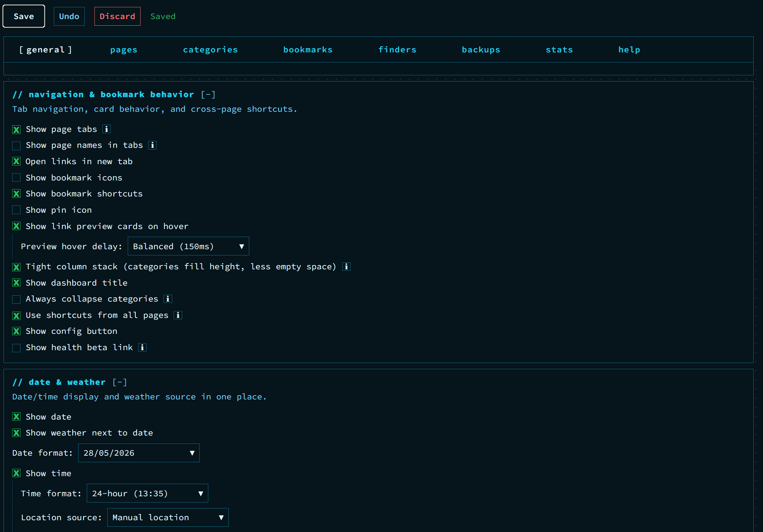This screenshot has width=763, height=532.
Task: Change Time format selection
Action: point(148,493)
